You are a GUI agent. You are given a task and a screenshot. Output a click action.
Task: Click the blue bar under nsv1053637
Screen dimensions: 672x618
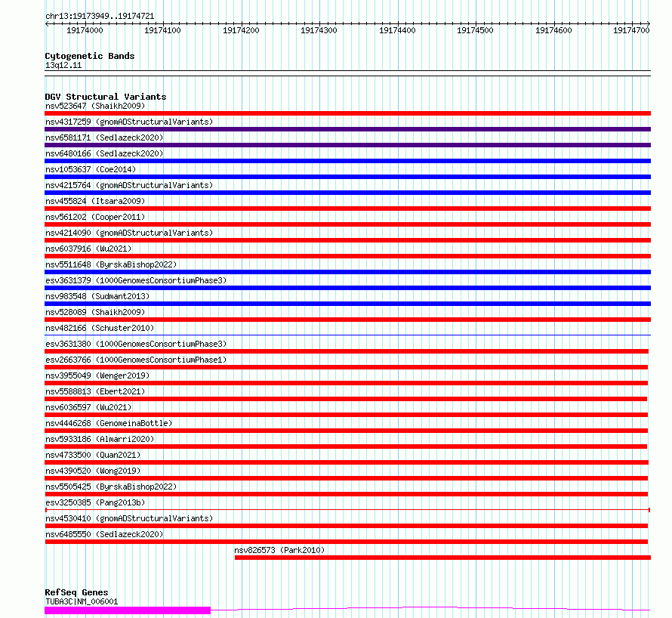[x=347, y=177]
